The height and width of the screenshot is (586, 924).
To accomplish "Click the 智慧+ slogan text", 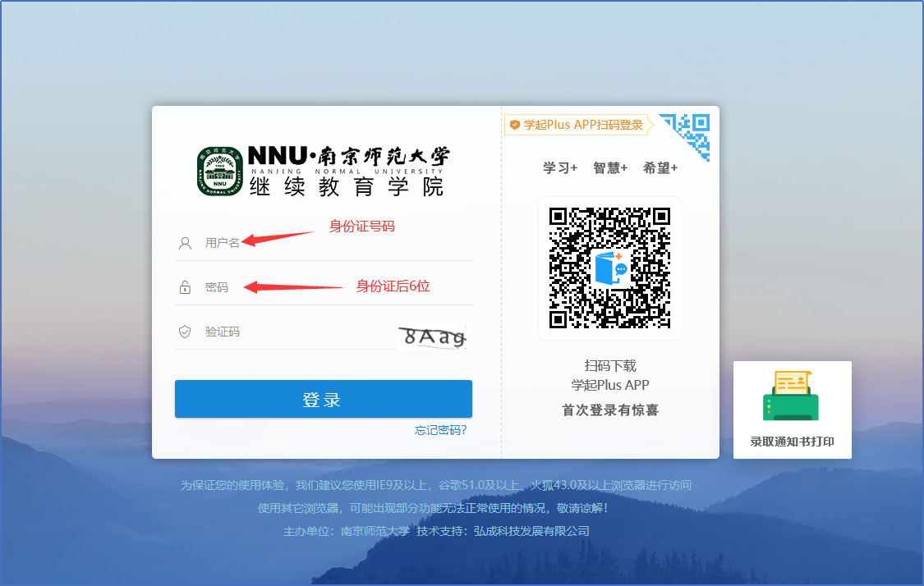I will (610, 168).
